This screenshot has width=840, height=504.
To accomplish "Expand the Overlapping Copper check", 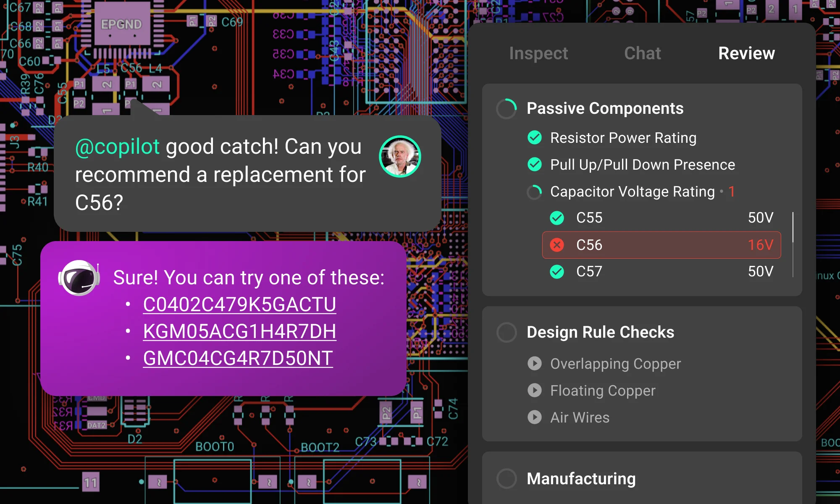I will pos(535,364).
